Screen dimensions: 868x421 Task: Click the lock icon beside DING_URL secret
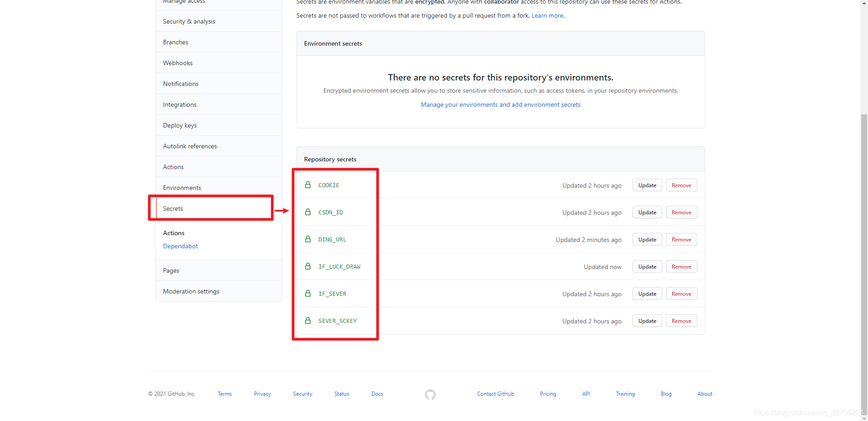(308, 239)
